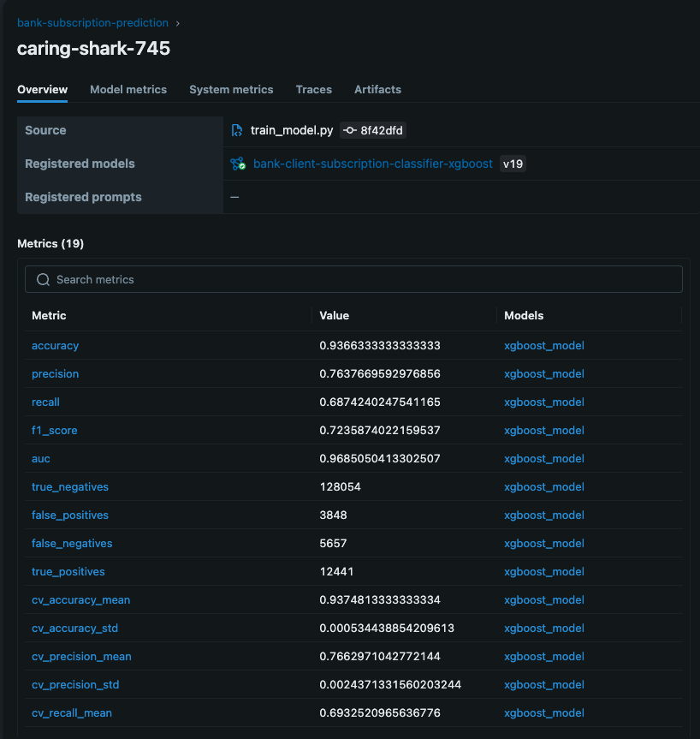Click the breadcrumb chevron separator
The height and width of the screenshot is (739, 700).
coord(178,23)
